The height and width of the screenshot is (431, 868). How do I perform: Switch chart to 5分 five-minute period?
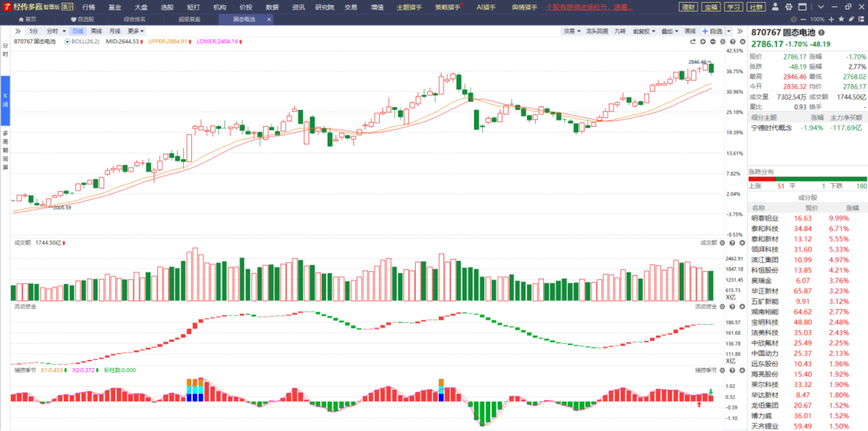click(x=34, y=31)
